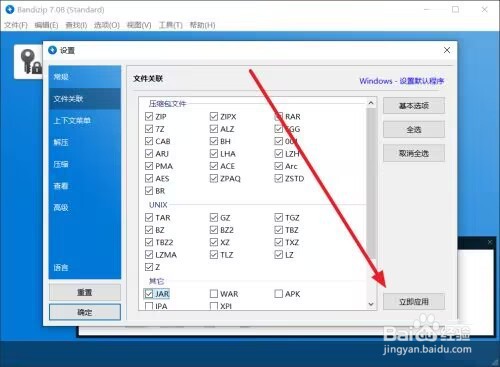Open the 语言 settings page
This screenshot has width=500, height=367.
point(85,267)
